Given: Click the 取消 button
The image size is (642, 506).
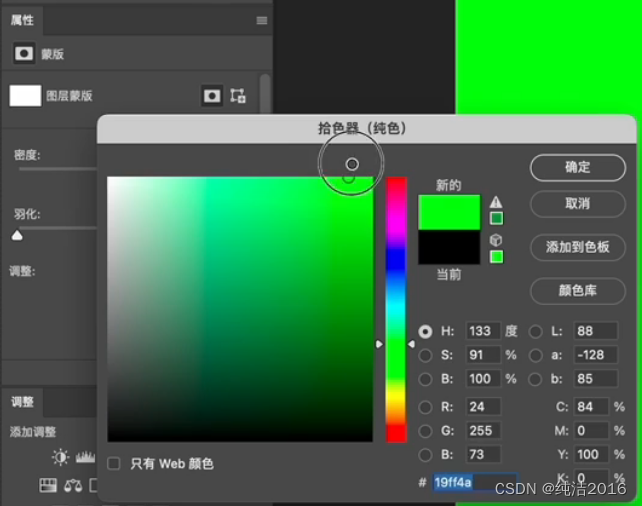Looking at the screenshot, I should coord(578,203).
